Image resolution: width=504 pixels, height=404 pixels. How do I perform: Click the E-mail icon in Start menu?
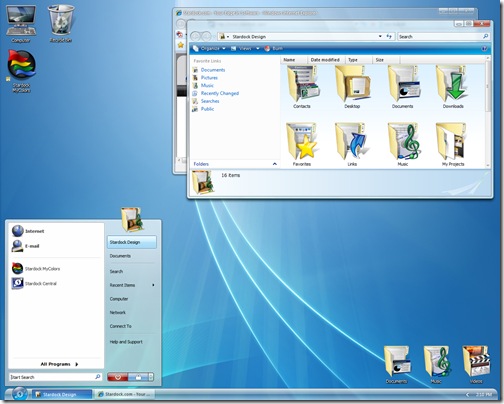point(17,246)
